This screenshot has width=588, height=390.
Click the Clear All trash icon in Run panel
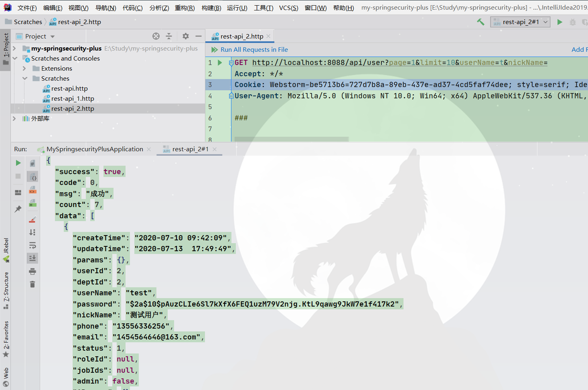click(x=32, y=284)
